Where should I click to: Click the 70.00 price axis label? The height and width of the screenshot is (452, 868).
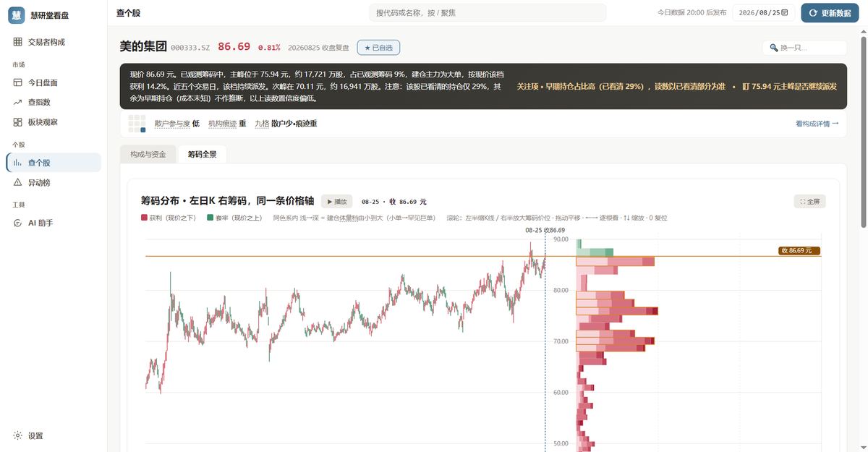[x=561, y=341]
